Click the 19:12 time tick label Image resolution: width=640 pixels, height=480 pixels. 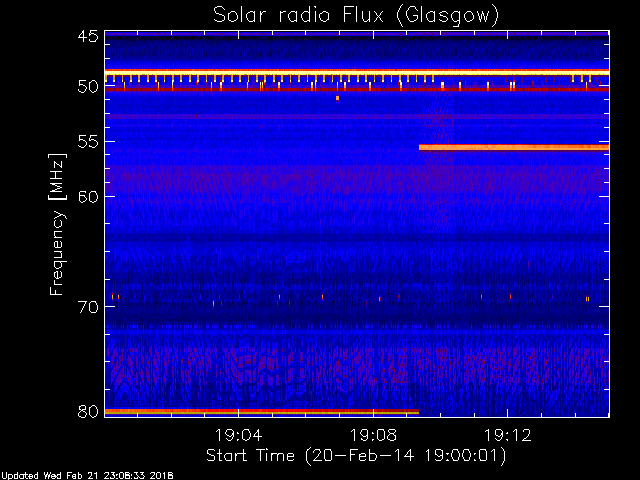click(x=507, y=435)
